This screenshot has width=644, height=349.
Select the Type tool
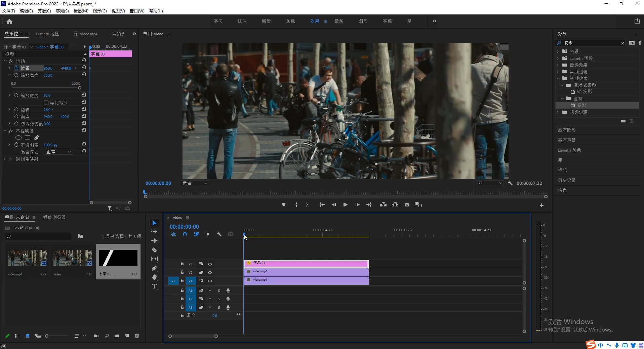pyautogui.click(x=154, y=286)
